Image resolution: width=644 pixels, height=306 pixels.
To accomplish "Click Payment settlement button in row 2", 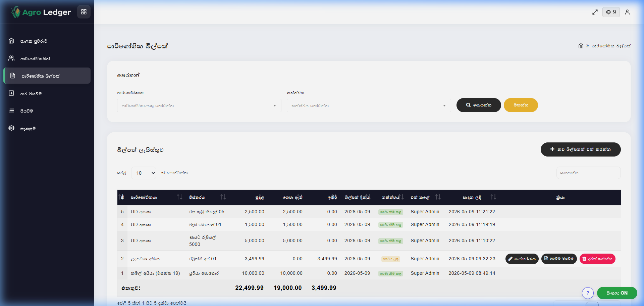I will pos(559,259).
